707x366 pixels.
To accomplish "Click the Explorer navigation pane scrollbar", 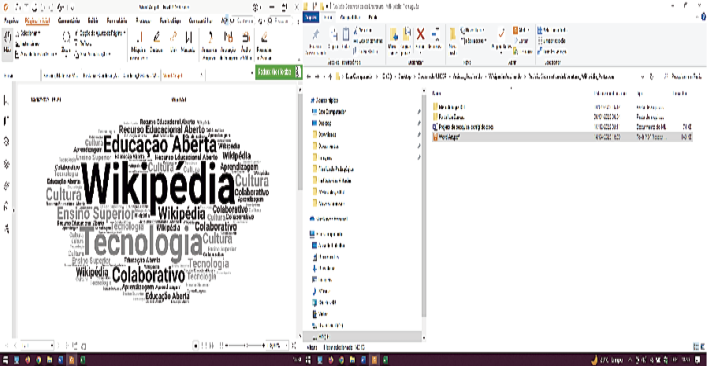I will tap(423, 205).
